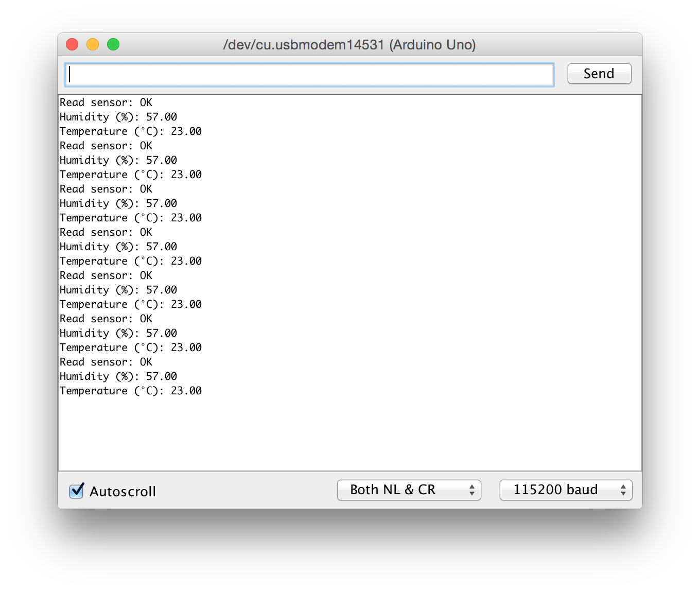This screenshot has height=591, width=700.
Task: Click Send to transmit serial data
Action: click(599, 74)
